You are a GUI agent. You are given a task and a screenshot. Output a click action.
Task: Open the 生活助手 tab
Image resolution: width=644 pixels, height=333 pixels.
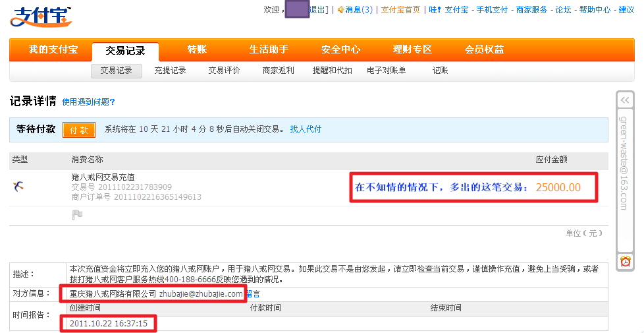[x=269, y=49]
